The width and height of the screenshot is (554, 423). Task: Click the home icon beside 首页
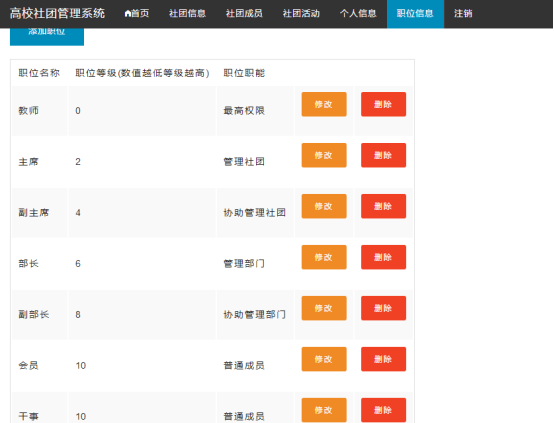(128, 14)
